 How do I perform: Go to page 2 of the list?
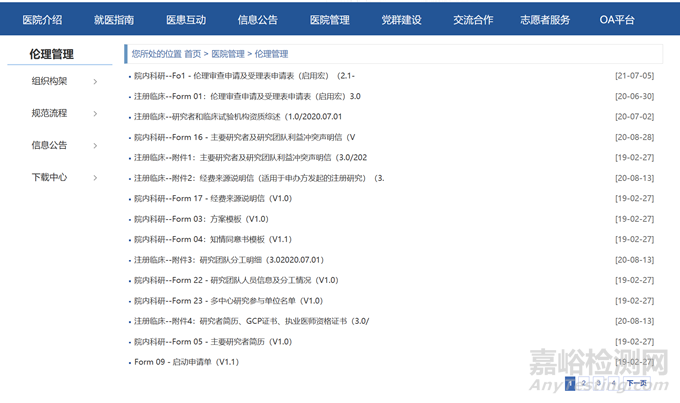(x=584, y=382)
